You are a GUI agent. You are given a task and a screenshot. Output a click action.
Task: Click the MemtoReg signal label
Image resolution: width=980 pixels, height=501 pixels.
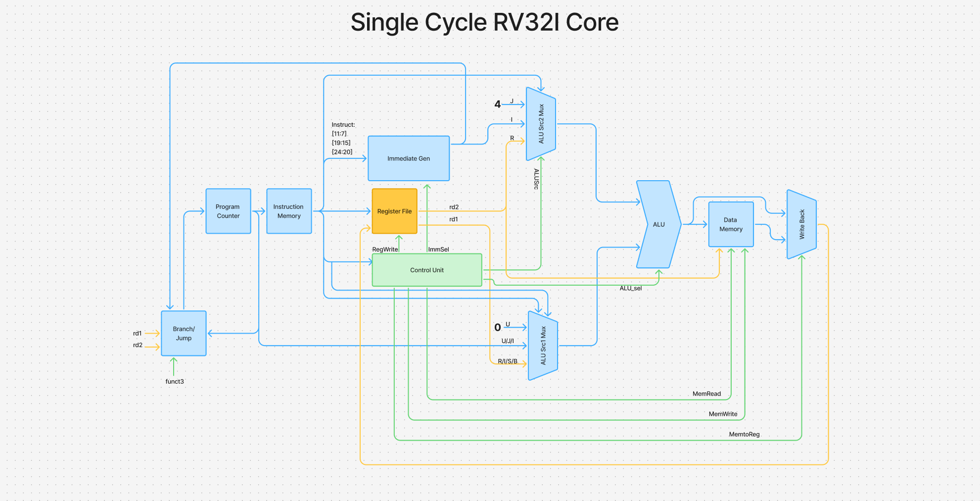pyautogui.click(x=744, y=434)
